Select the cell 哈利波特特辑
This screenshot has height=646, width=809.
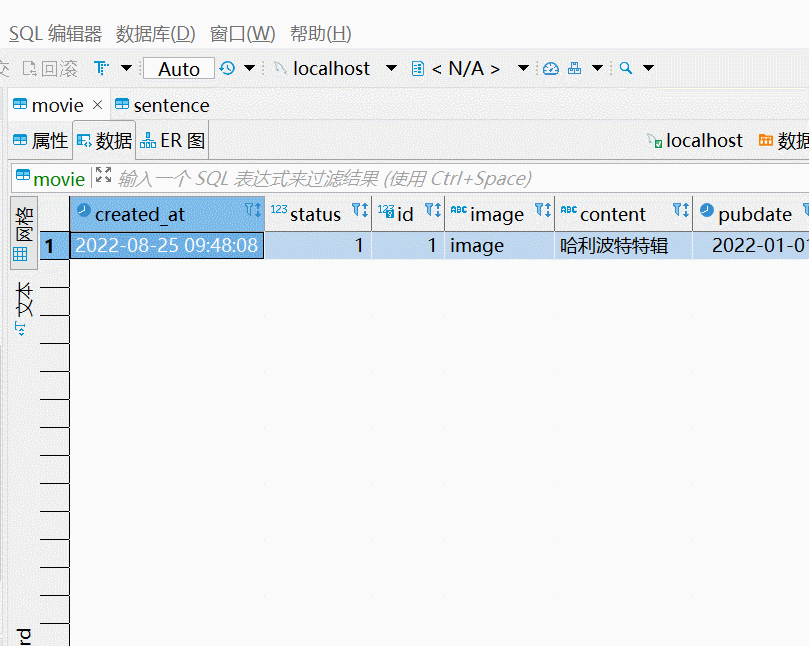(x=624, y=246)
